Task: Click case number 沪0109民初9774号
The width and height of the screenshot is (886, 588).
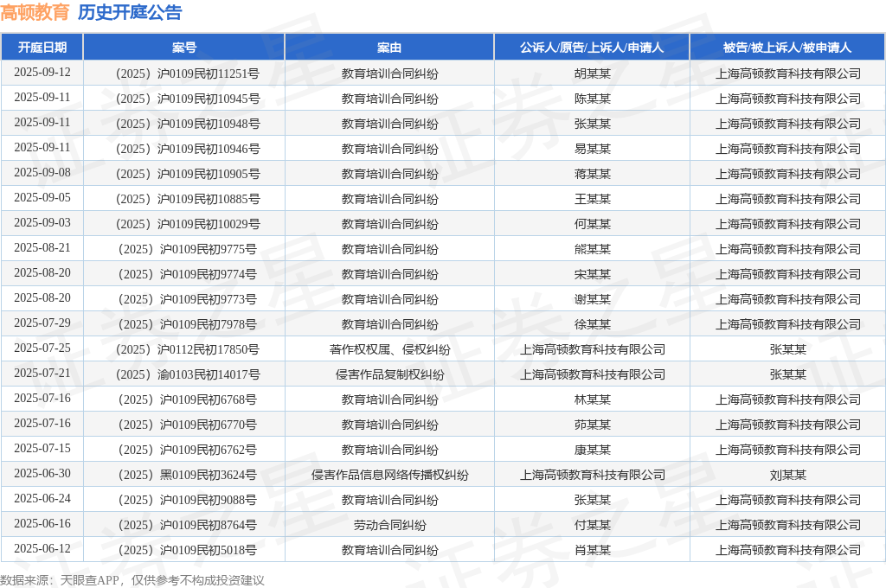Action: pyautogui.click(x=209, y=274)
